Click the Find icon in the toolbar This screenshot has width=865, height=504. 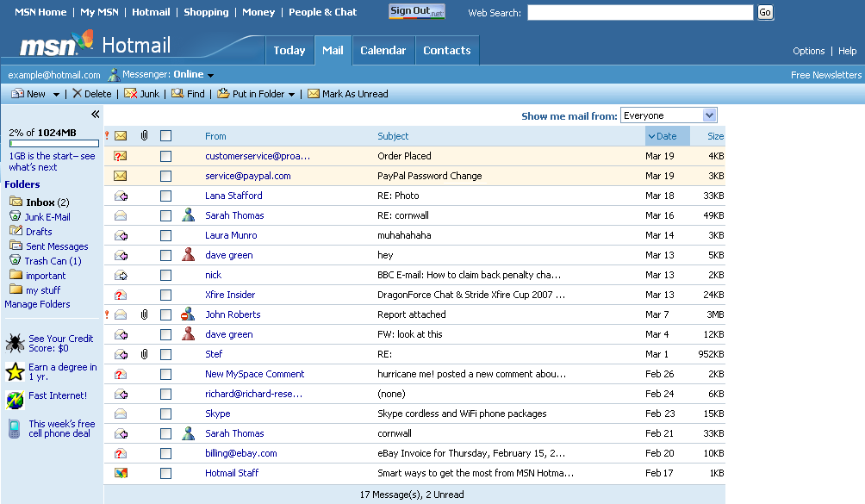(177, 93)
